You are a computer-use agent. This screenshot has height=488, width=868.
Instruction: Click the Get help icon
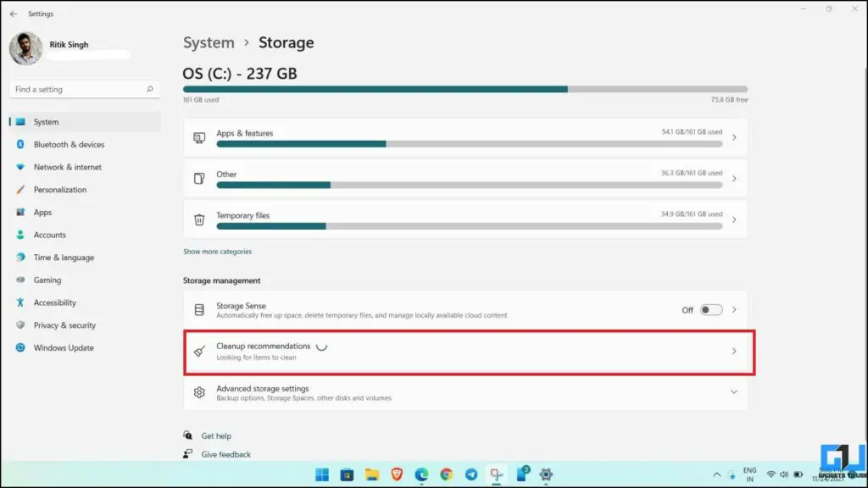[x=189, y=435]
